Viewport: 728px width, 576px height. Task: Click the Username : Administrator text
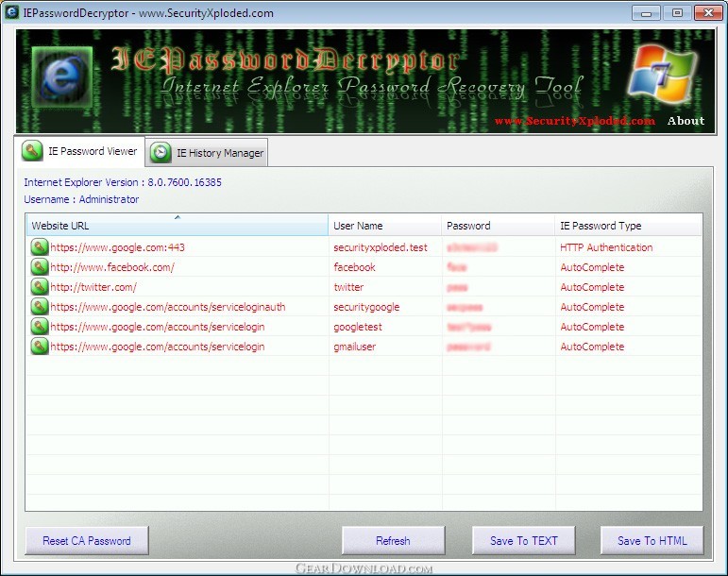point(81,199)
